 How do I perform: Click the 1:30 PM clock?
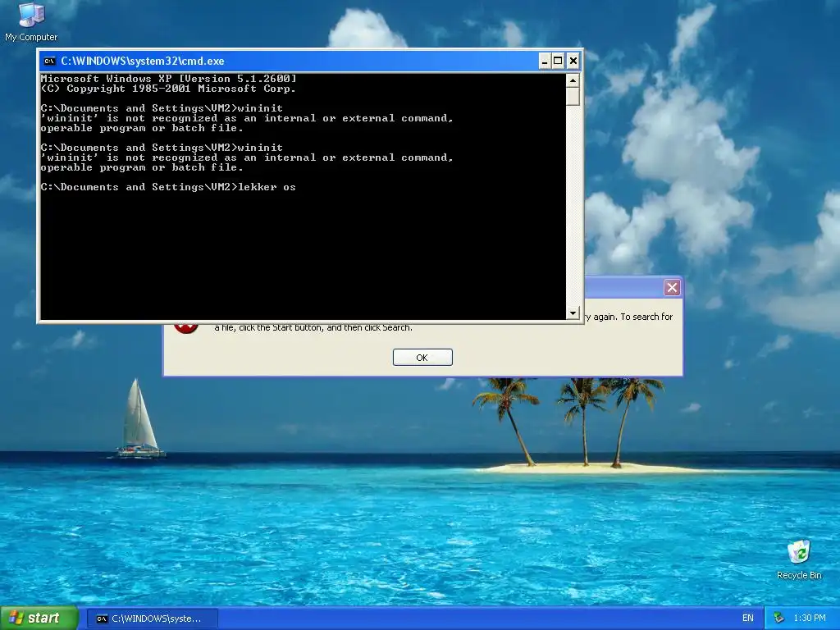click(x=810, y=619)
